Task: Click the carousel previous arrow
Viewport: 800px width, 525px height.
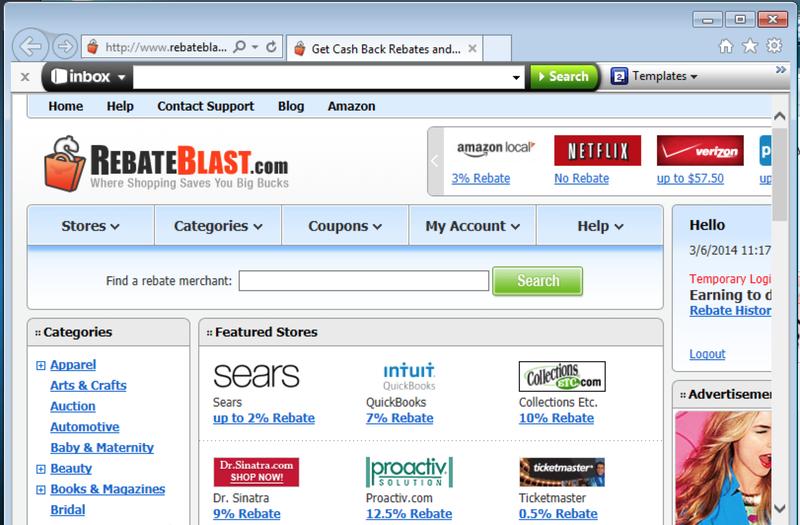Action: click(435, 161)
